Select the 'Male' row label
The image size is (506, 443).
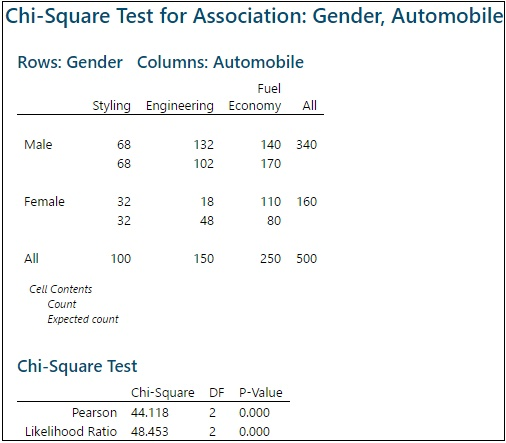(x=38, y=145)
